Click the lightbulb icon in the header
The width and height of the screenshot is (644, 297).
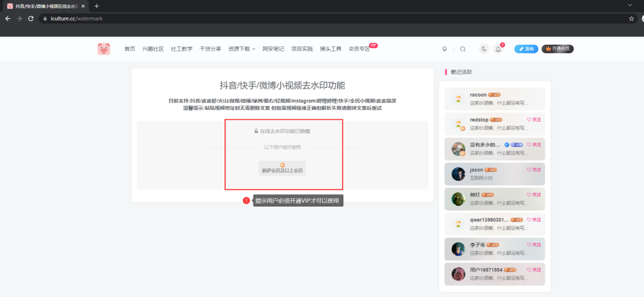pos(444,49)
